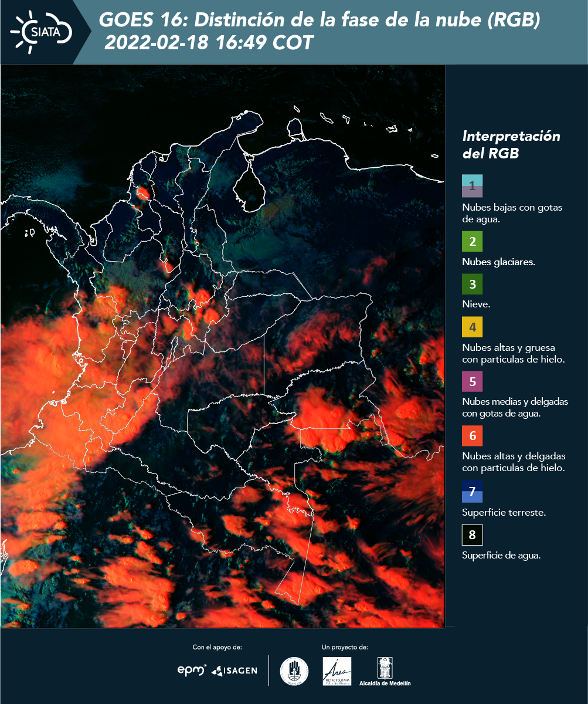Select black legend swatch number 8
This screenshot has width=588, height=704.
[x=473, y=535]
